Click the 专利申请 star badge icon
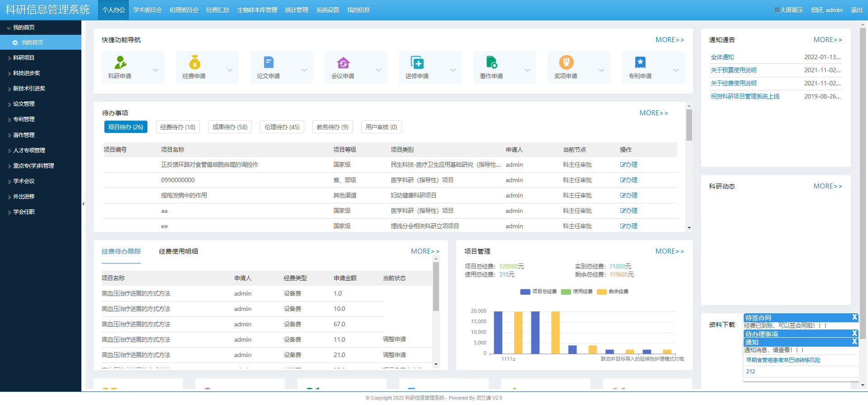 [640, 62]
